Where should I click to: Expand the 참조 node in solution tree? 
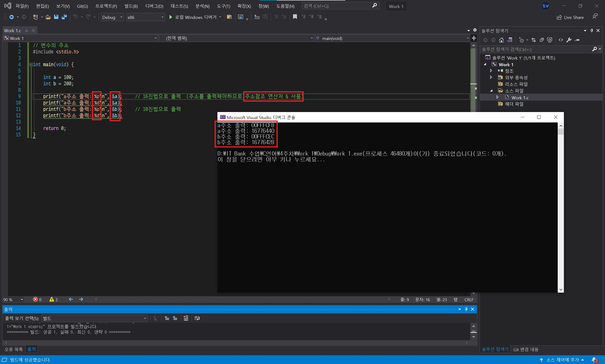[x=491, y=71]
